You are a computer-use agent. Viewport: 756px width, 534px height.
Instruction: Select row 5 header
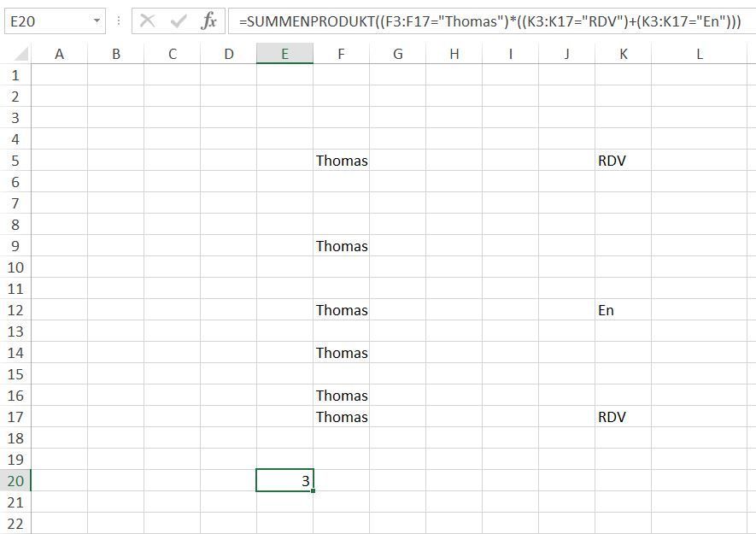[x=15, y=160]
